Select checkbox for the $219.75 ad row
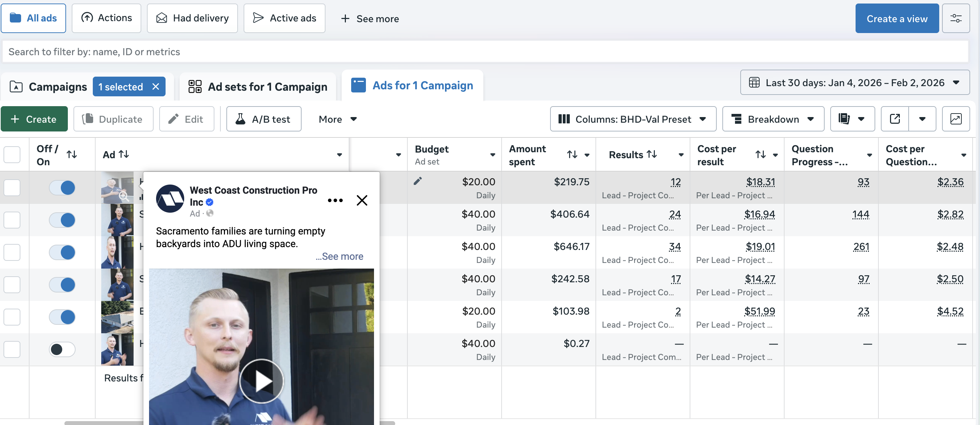This screenshot has height=425, width=980. coord(12,188)
